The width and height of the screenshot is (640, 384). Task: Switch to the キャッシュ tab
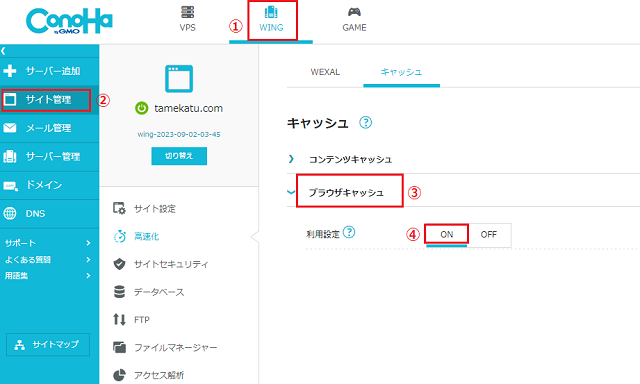point(401,72)
